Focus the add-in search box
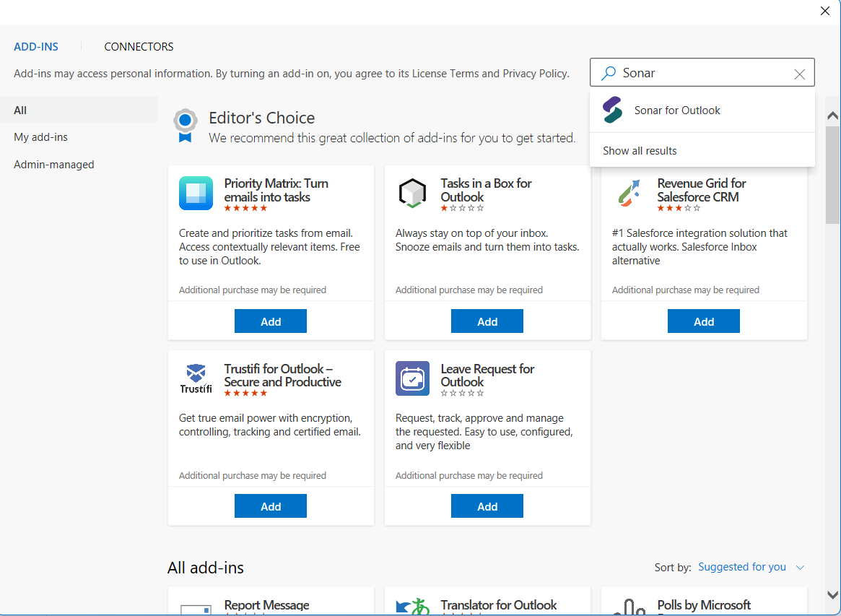841x616 pixels. (702, 72)
